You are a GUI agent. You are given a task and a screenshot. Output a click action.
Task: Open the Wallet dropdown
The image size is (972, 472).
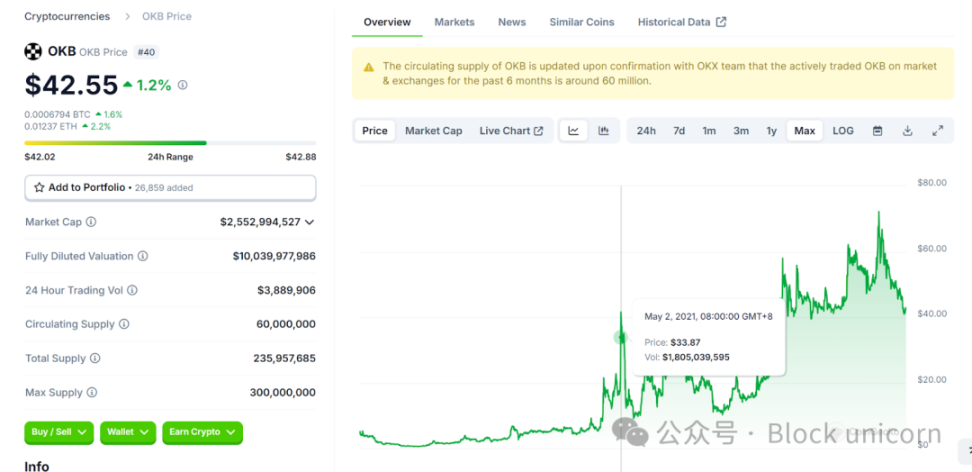pyautogui.click(x=128, y=432)
